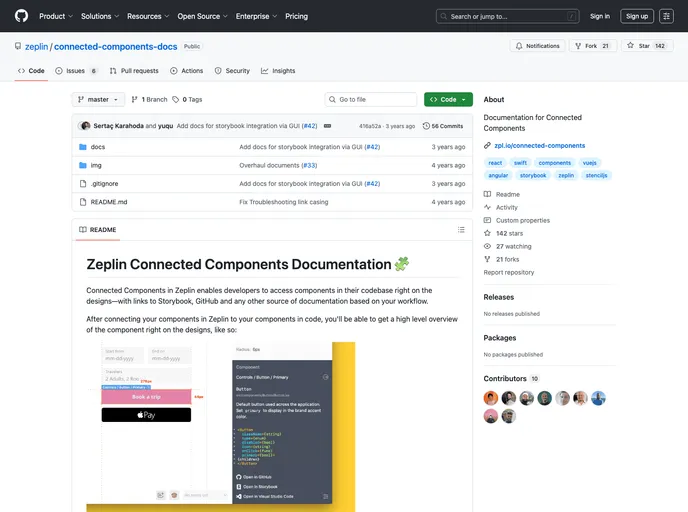Select the angular topic tag
Viewport: 688px width, 512px height.
pos(498,175)
